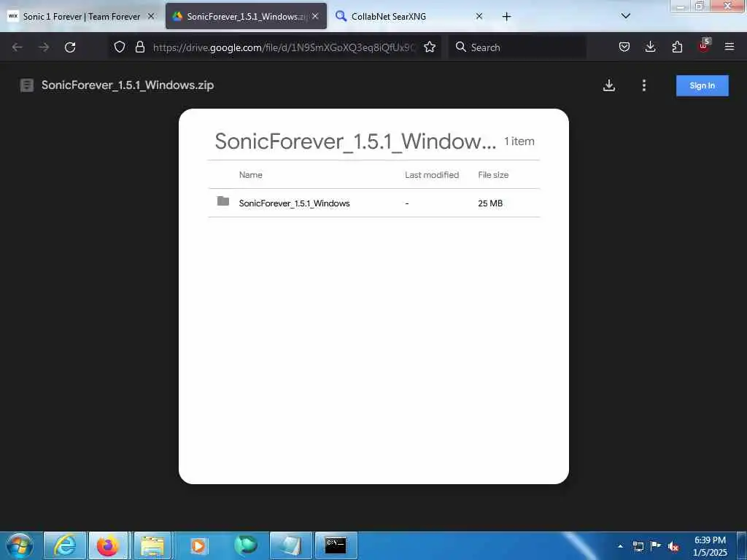The image size is (747, 560).
Task: Expand the list all tabs chevron
Action: point(626,16)
